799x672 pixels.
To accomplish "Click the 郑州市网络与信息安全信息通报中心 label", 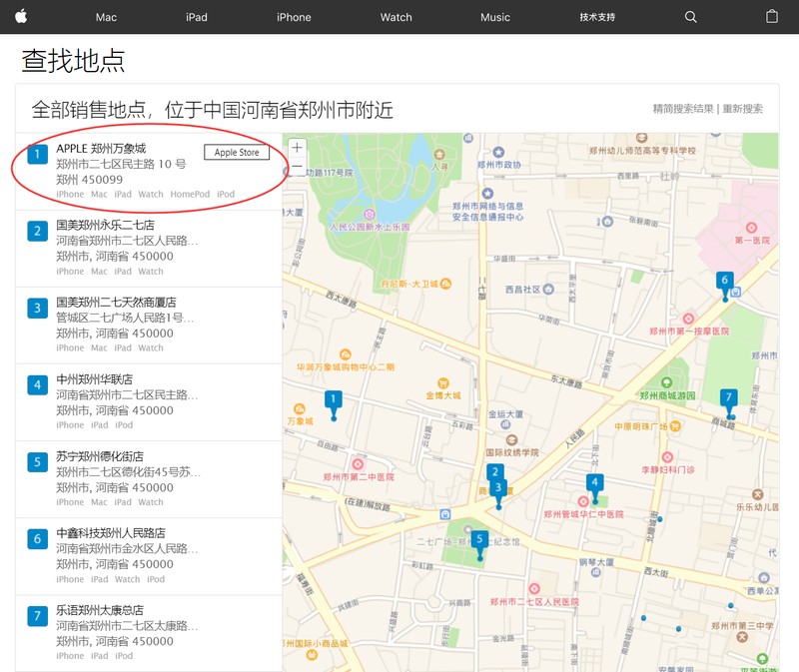I will [487, 212].
